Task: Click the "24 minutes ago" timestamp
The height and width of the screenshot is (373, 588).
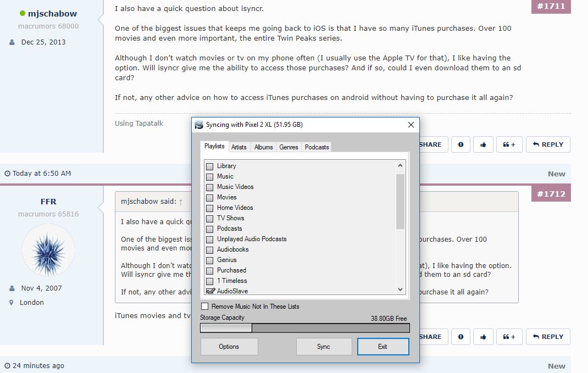Action: 38,365
